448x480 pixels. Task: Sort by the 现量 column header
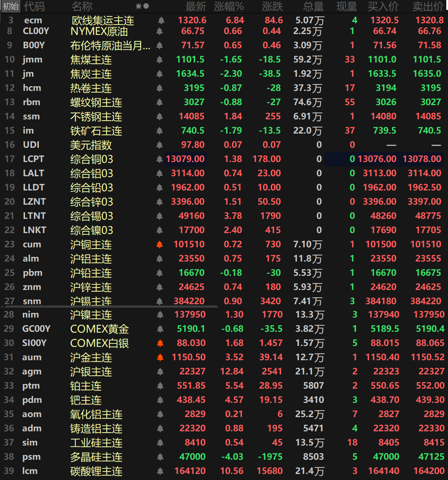(347, 6)
